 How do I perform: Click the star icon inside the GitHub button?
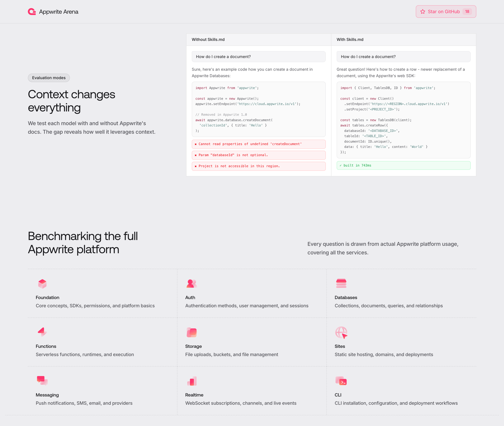coord(423,11)
